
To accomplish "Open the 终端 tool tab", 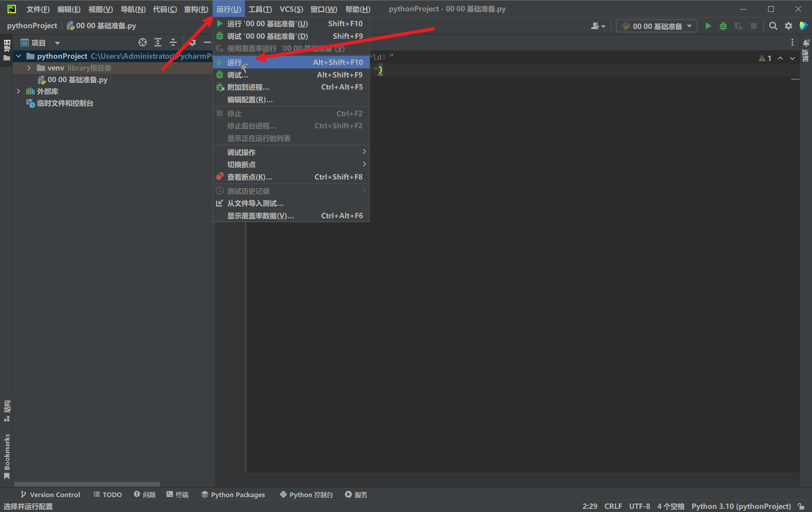I will click(177, 494).
